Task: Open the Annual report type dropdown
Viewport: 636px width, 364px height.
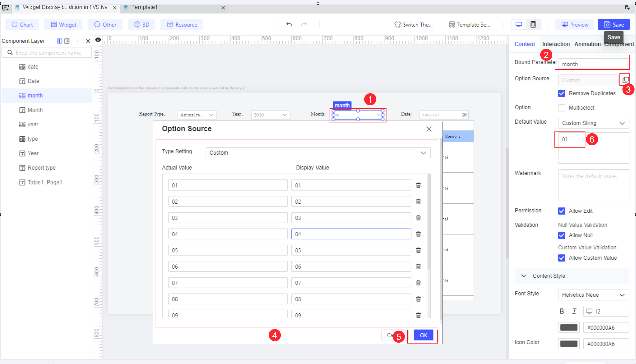Action: tap(197, 115)
